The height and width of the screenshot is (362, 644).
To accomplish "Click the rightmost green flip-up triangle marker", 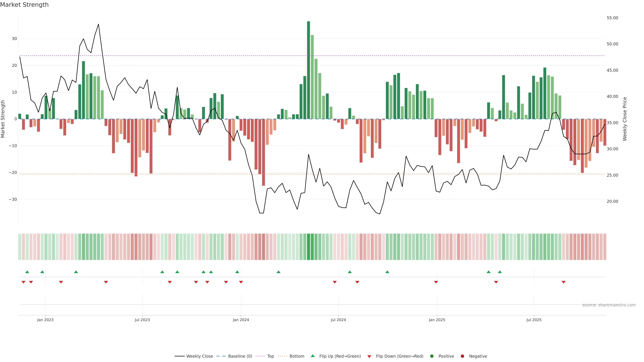I will pos(500,272).
